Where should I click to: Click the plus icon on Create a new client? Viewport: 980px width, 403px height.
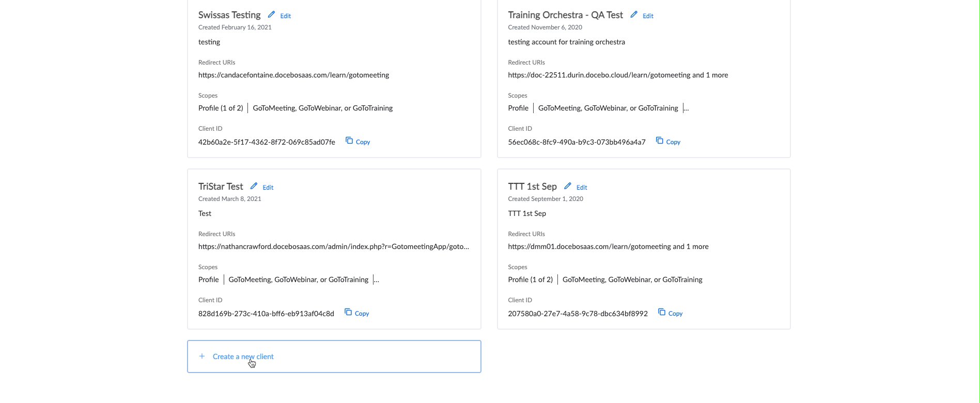202,356
